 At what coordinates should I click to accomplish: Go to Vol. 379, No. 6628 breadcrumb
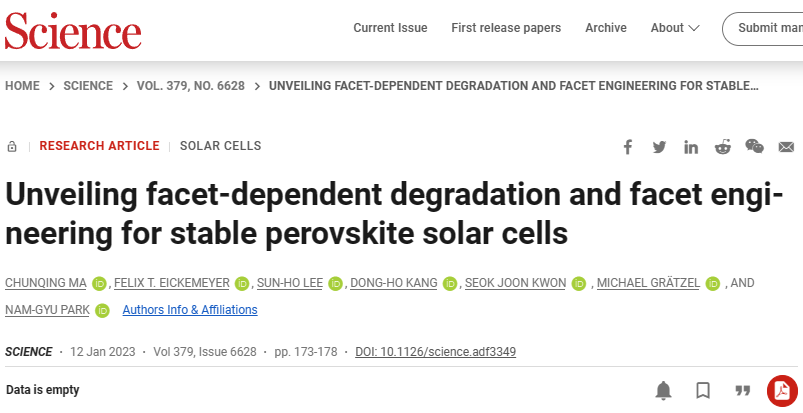coord(191,86)
